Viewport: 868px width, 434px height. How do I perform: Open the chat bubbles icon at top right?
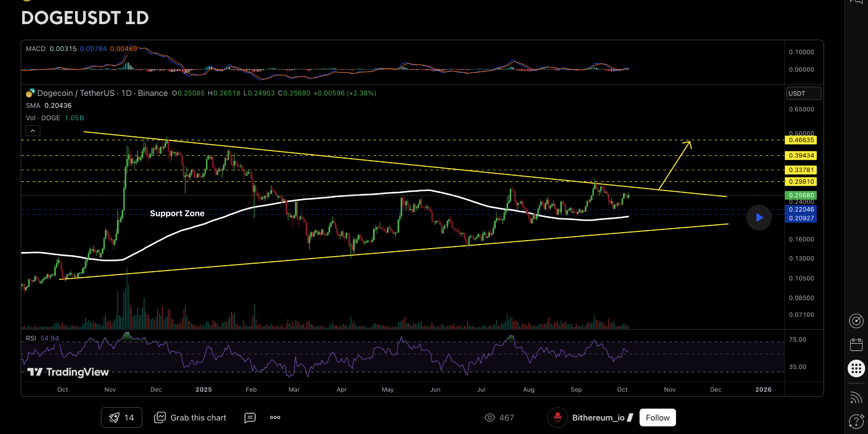coord(856,2)
